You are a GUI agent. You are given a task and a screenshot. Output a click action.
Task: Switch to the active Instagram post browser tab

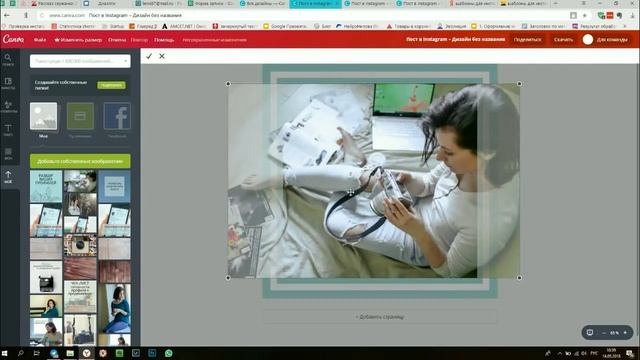coord(315,4)
